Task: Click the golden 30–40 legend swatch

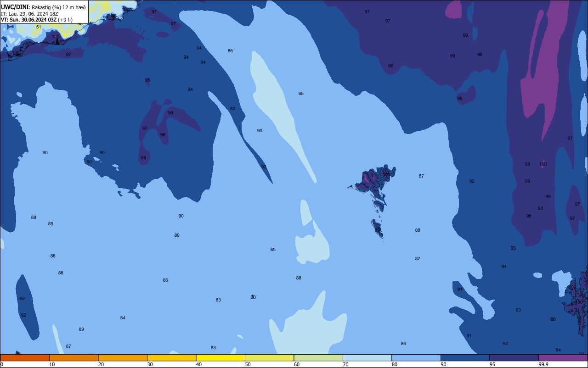Action: click(171, 357)
